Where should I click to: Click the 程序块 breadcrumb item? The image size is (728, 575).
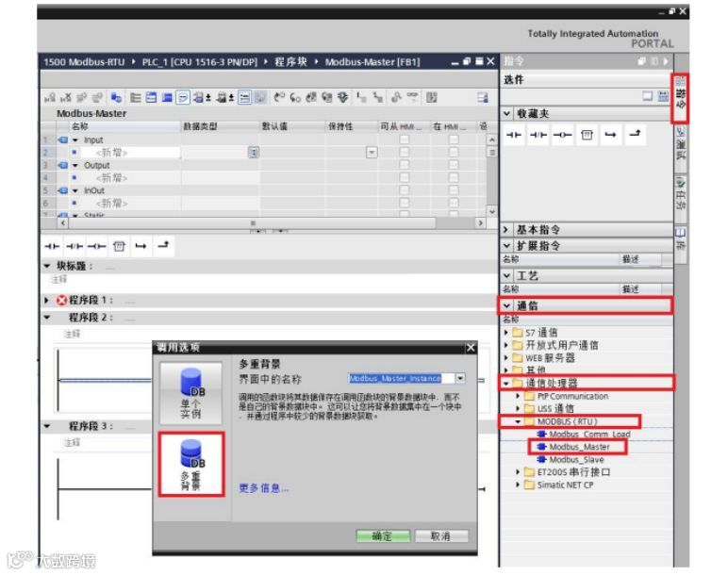point(290,61)
